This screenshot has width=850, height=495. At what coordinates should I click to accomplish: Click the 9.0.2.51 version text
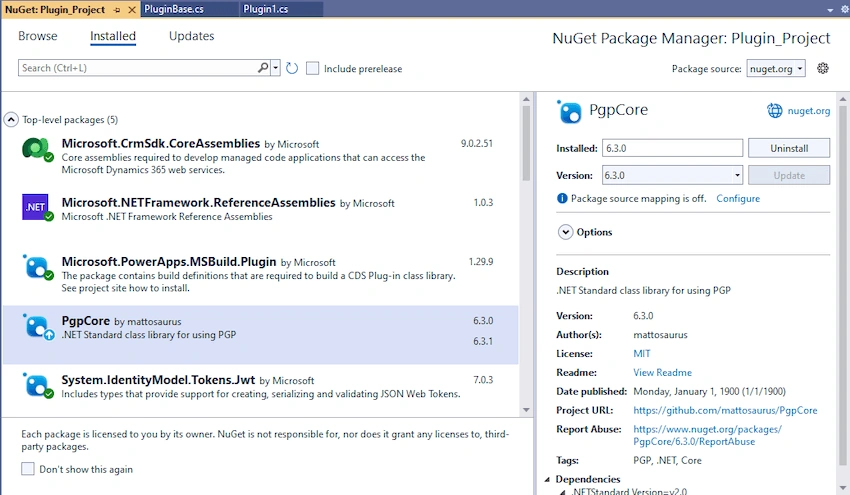(476, 143)
